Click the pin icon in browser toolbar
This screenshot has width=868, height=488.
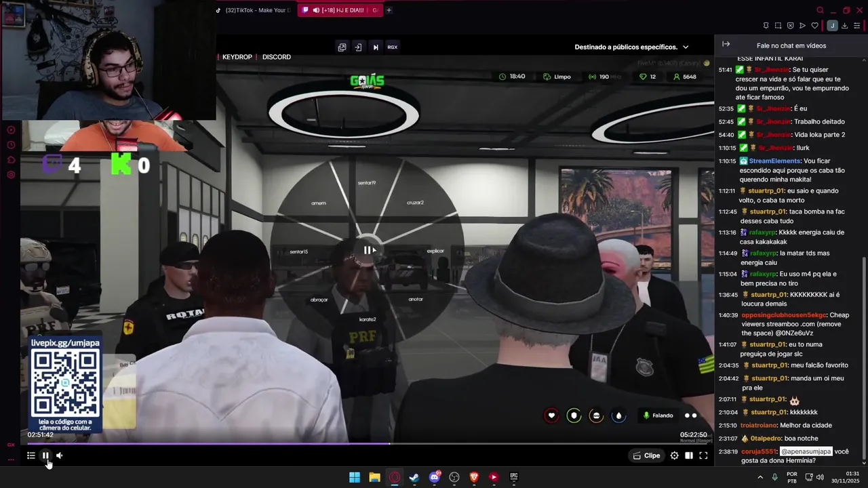click(x=766, y=26)
